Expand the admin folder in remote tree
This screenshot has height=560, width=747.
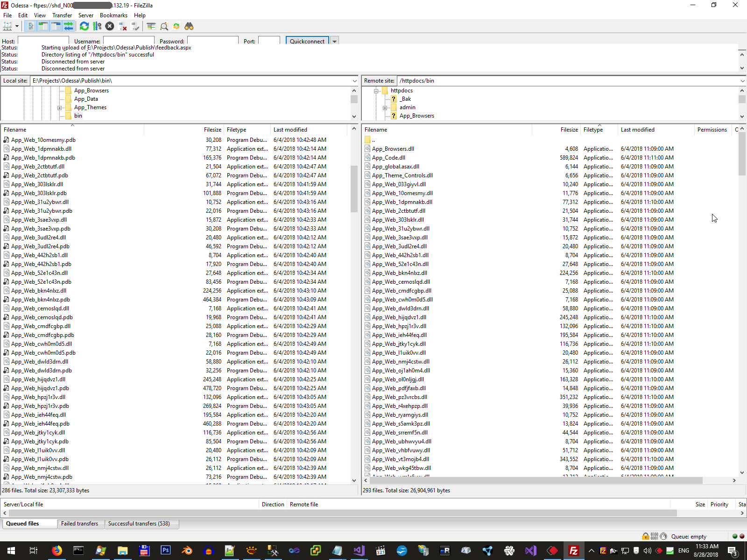tap(385, 108)
